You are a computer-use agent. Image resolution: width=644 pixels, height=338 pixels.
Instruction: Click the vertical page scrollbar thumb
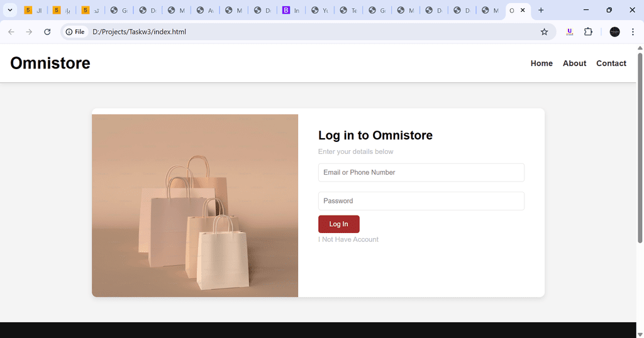coord(640,148)
